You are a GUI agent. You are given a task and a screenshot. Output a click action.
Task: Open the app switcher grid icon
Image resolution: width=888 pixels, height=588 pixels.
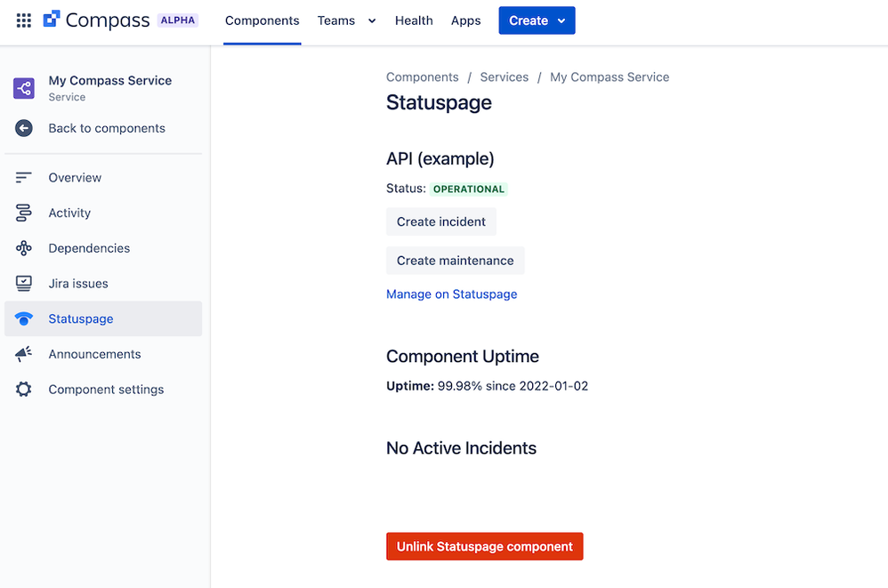(x=23, y=20)
